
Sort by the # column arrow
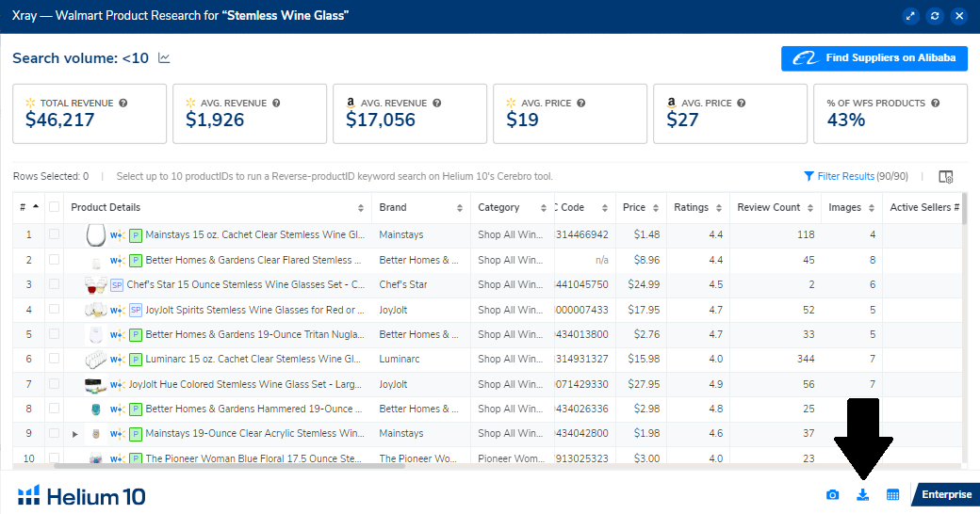(x=36, y=207)
